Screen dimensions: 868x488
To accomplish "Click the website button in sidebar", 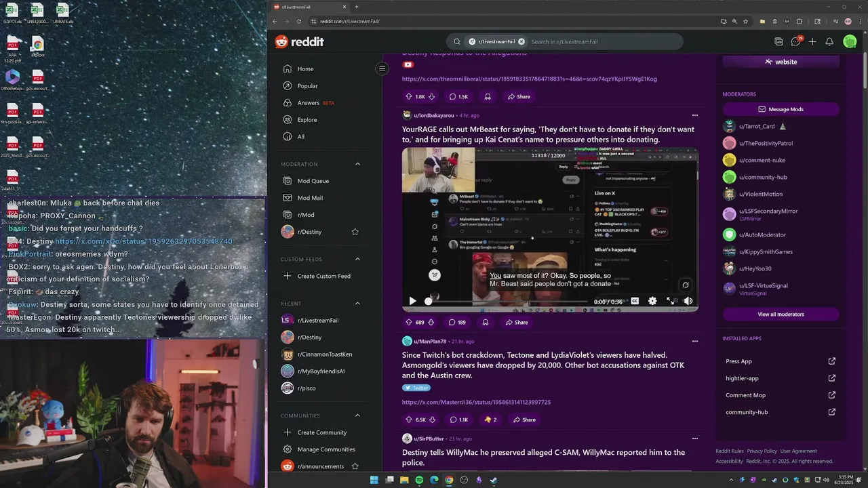I will (x=781, y=62).
